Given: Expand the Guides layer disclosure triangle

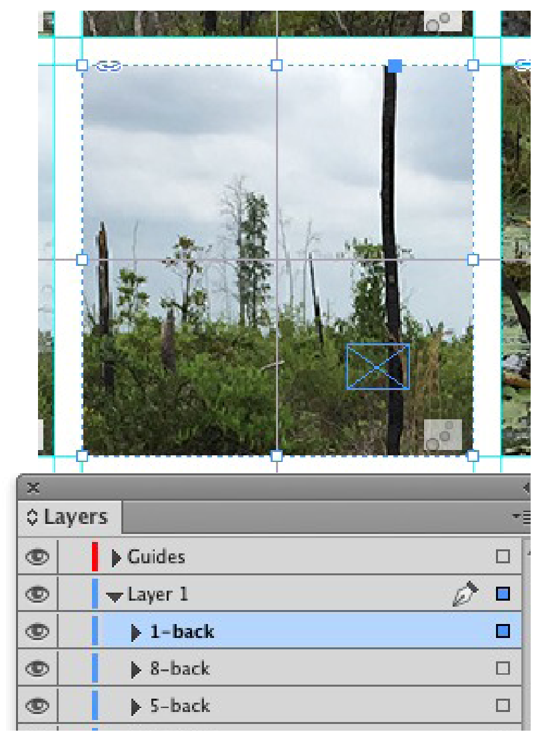Looking at the screenshot, I should (x=116, y=557).
